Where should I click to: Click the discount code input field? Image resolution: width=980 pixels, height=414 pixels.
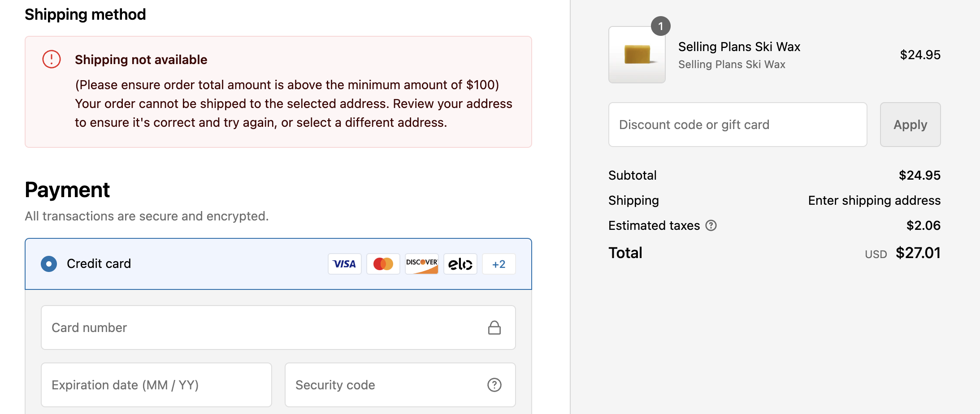click(x=737, y=125)
